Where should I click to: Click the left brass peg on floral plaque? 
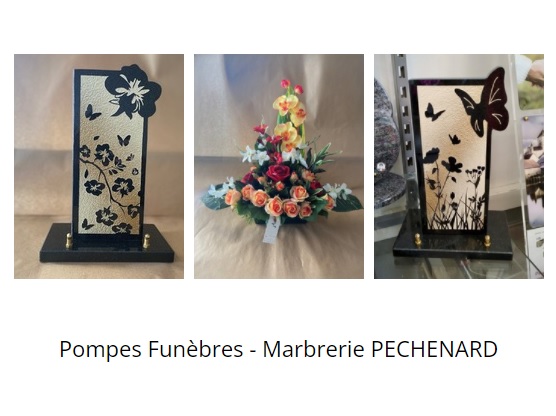[x=69, y=241]
